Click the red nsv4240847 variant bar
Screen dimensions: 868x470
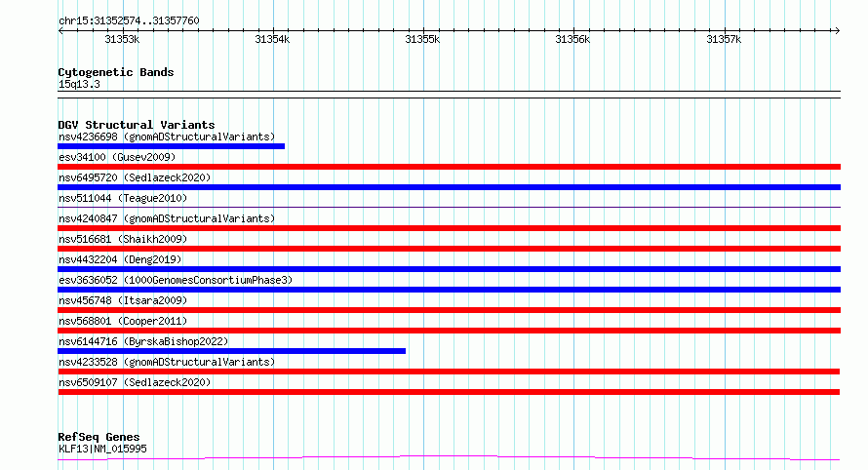(449, 228)
